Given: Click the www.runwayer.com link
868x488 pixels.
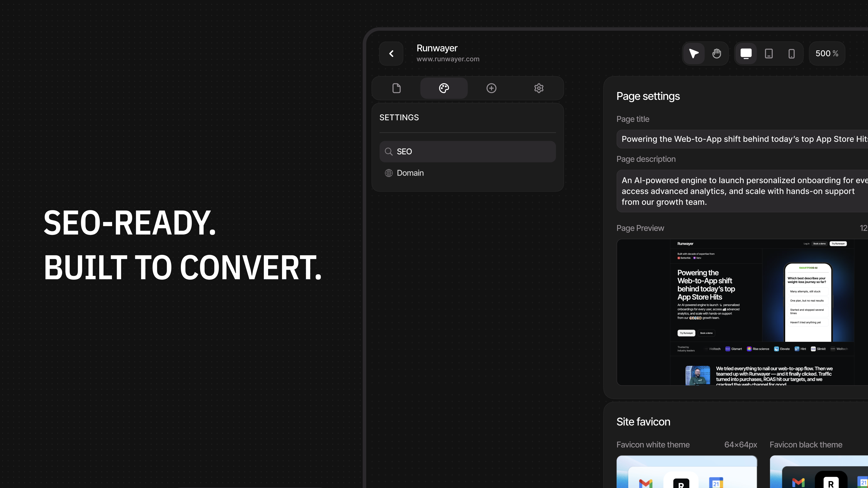Looking at the screenshot, I should (448, 59).
